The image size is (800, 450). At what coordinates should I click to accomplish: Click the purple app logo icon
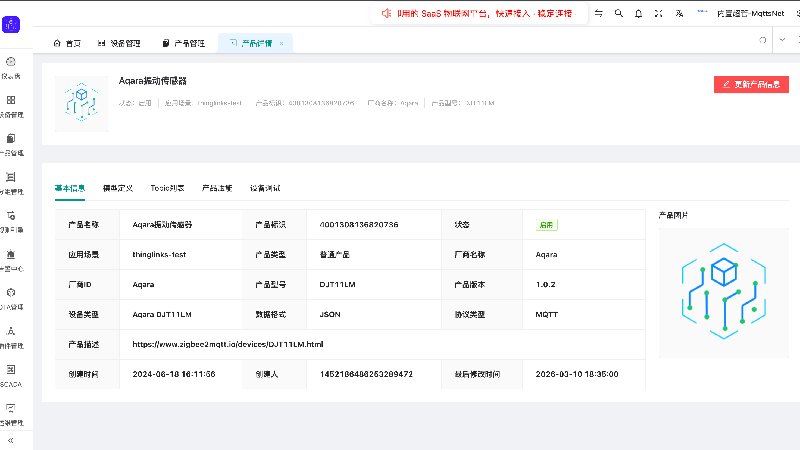[x=11, y=24]
